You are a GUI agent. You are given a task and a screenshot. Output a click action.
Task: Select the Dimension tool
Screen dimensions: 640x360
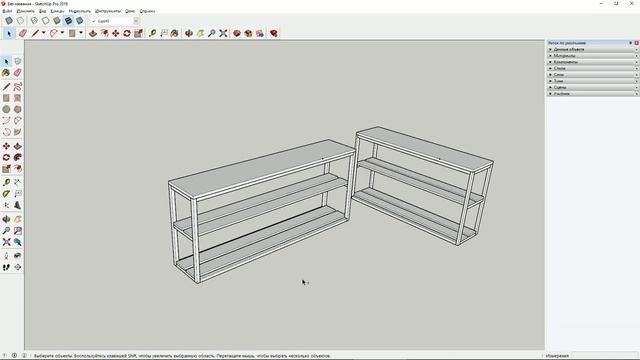point(18,182)
